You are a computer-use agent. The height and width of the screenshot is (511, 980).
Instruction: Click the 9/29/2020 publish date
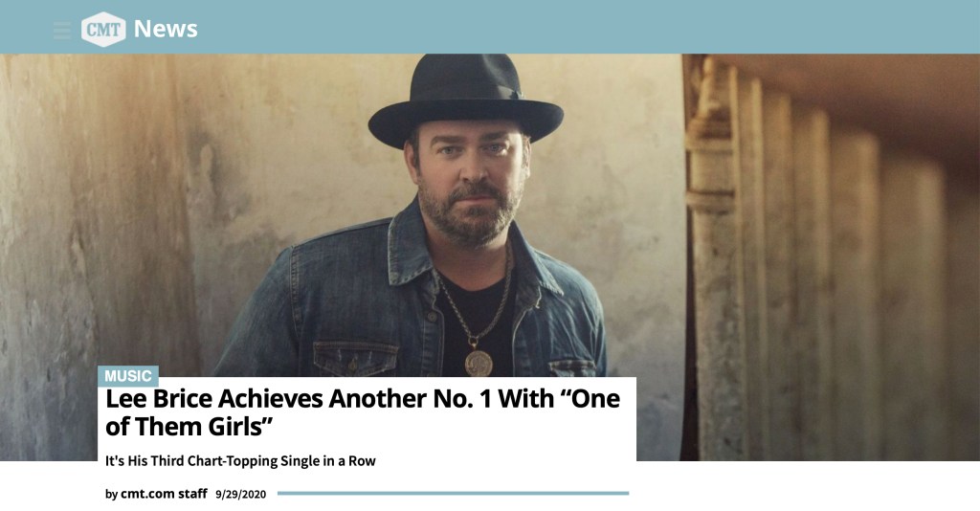tap(240, 494)
